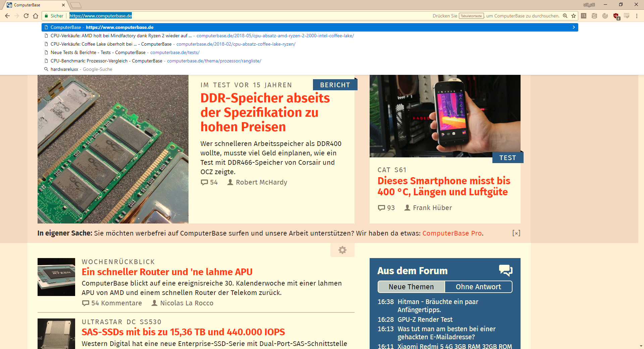Viewport: 644px width, 349px height.
Task: Open the Xiaomi Redmi 5 forum thread
Action: pos(454,346)
